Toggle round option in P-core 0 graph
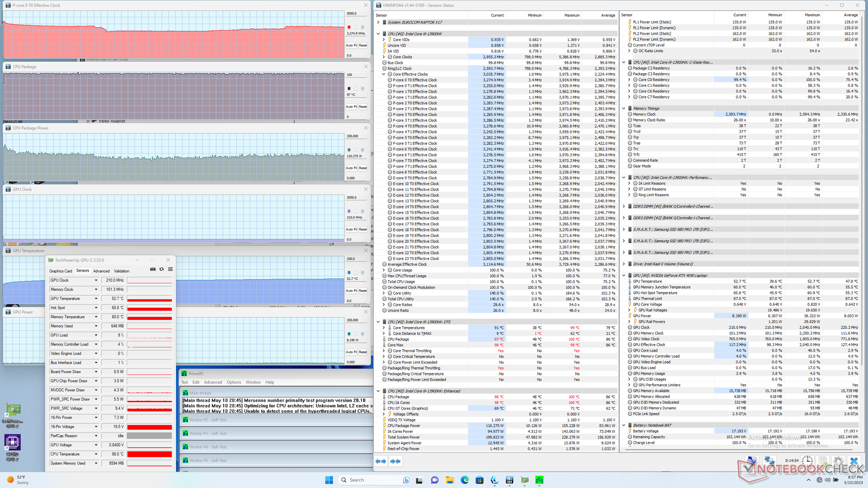Image resolution: width=868 pixels, height=488 pixels. tap(356, 27)
